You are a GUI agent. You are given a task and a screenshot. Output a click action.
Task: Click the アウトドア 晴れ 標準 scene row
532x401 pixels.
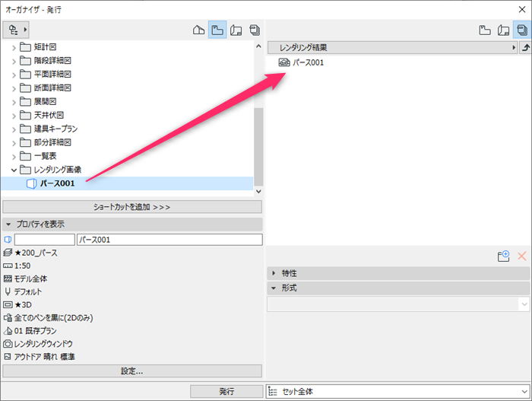click(39, 356)
